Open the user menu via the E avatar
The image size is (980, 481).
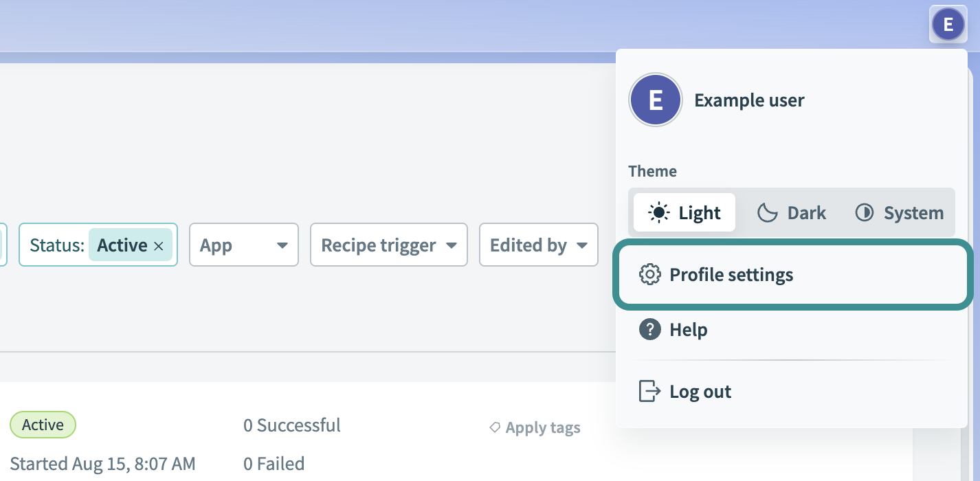[x=948, y=25]
